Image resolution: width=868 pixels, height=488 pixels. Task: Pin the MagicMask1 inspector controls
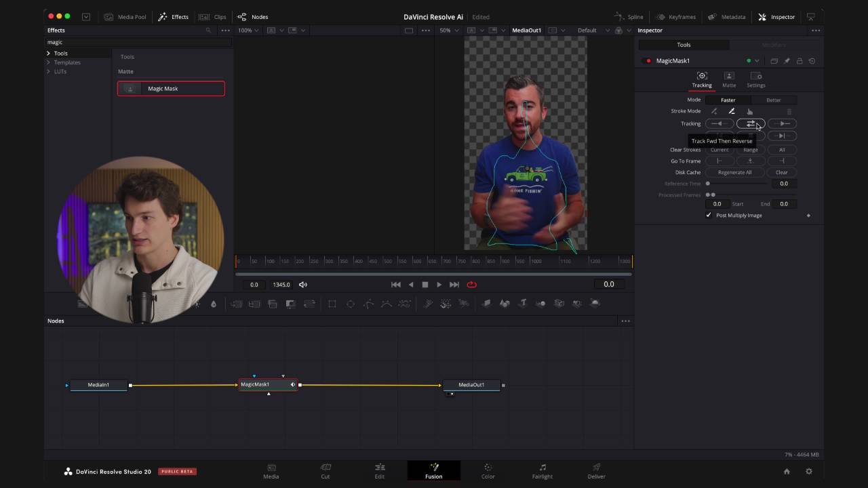[787, 61]
